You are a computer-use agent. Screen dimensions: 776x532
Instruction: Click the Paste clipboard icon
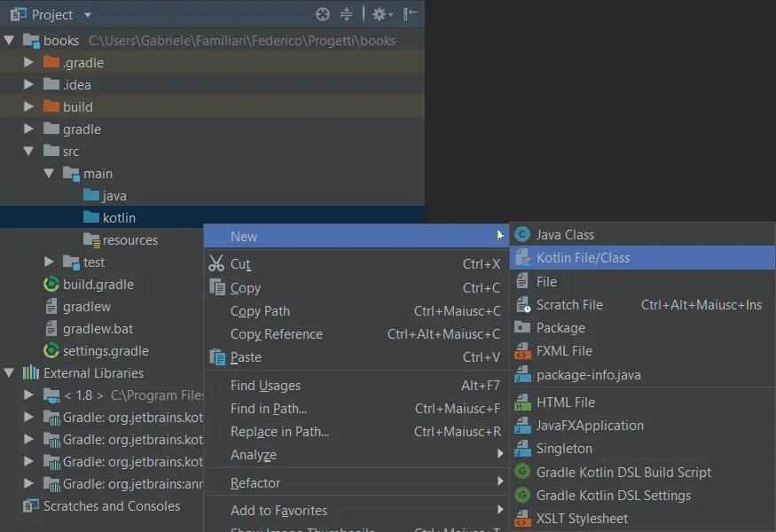pyautogui.click(x=216, y=356)
